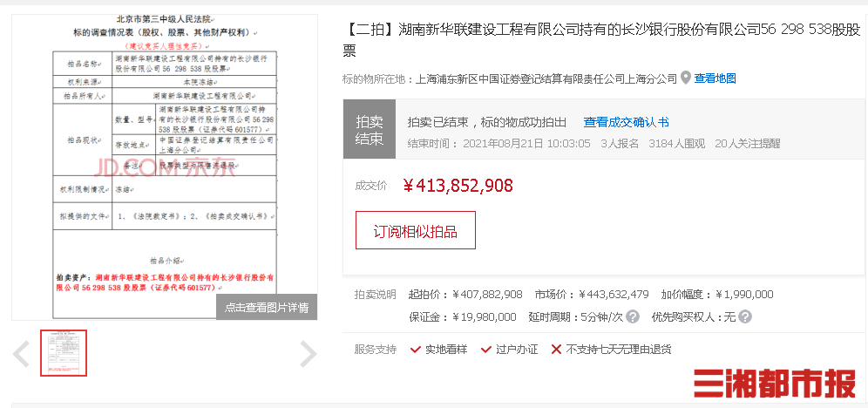Click the 拍卖已结束，标的物成功拍出 text
868x408 pixels.
click(486, 122)
